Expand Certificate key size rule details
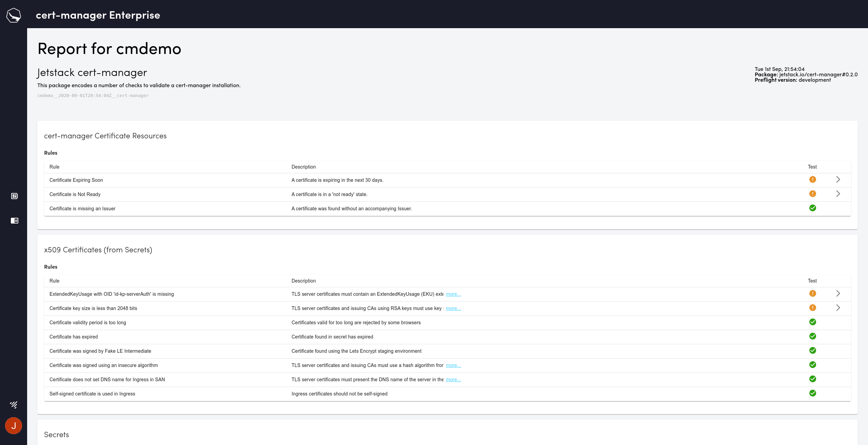868x445 pixels. point(839,308)
